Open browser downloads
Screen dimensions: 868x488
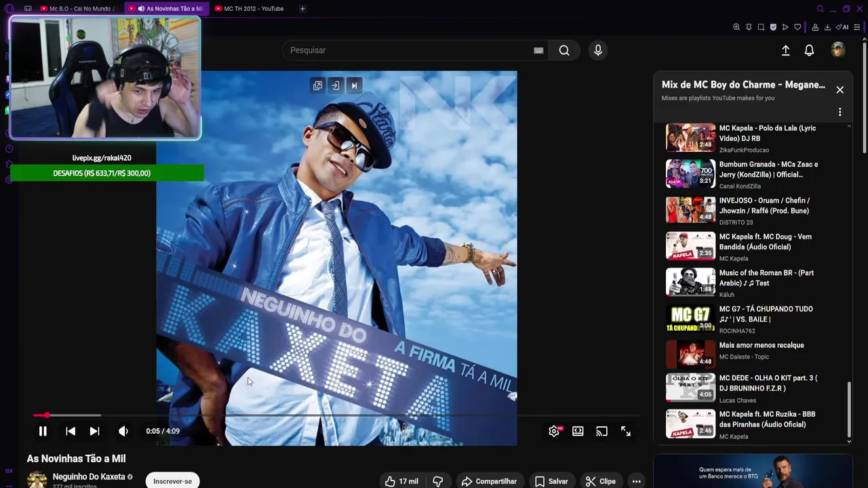pos(827,27)
